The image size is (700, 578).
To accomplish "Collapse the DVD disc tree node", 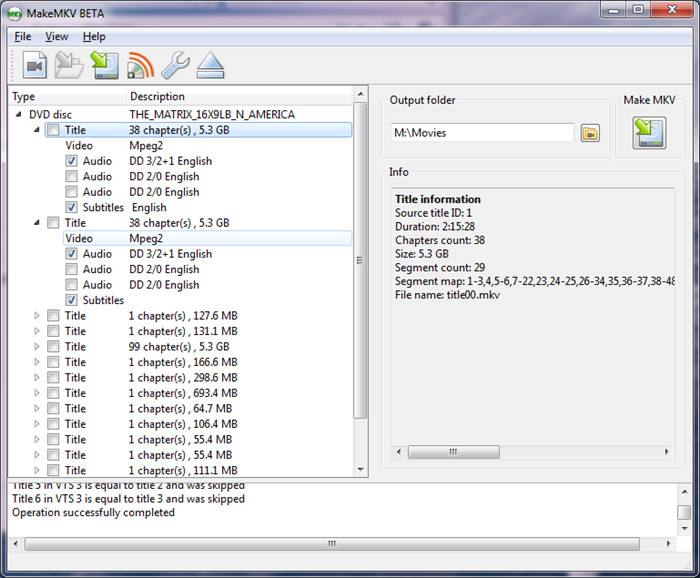I will point(19,115).
